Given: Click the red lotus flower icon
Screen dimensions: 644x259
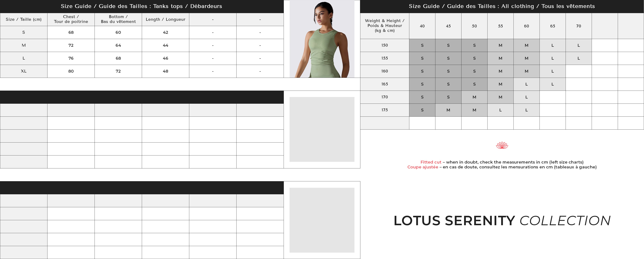Looking at the screenshot, I should pyautogui.click(x=502, y=145).
